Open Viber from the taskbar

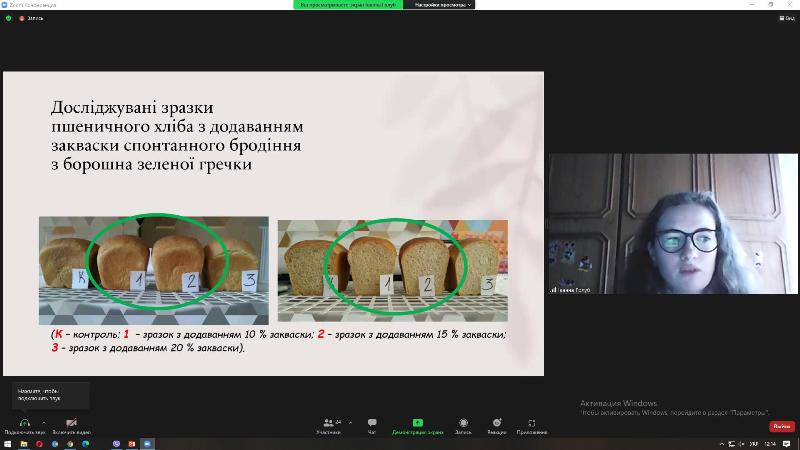coord(116,444)
